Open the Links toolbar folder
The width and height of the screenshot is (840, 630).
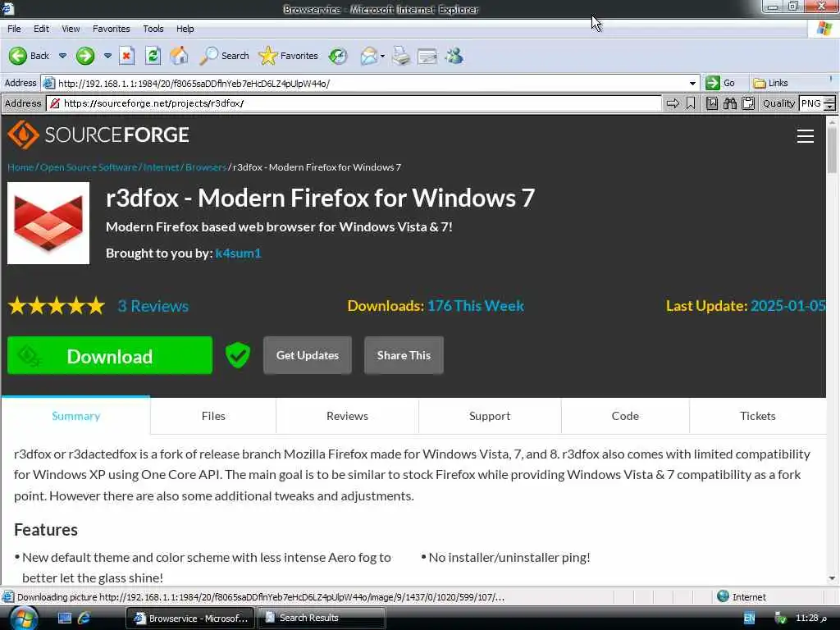(x=770, y=83)
